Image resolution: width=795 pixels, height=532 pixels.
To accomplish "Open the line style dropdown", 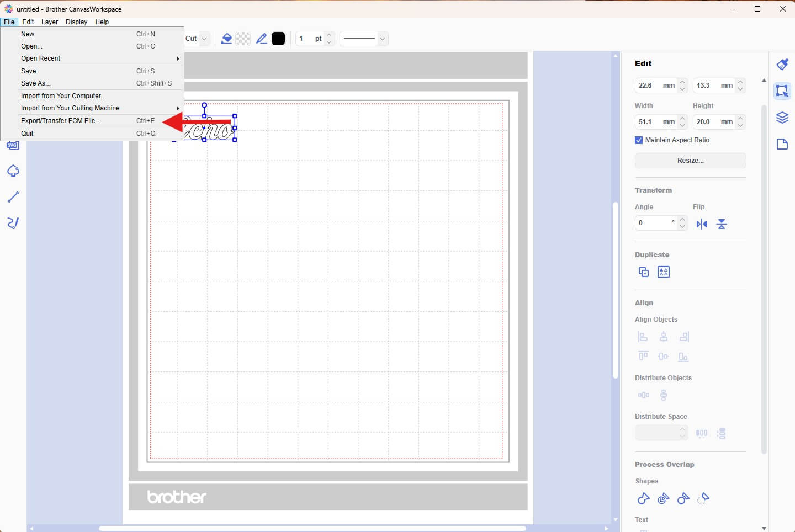I will (363, 39).
